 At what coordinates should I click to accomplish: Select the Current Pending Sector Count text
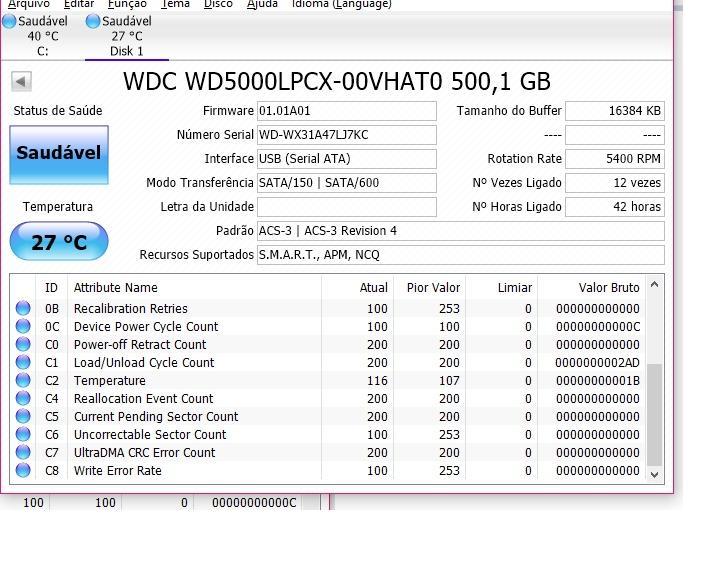(x=156, y=416)
